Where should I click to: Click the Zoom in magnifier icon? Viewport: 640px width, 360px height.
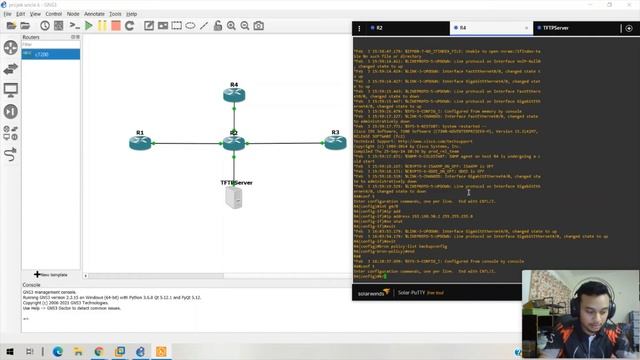[231, 26]
